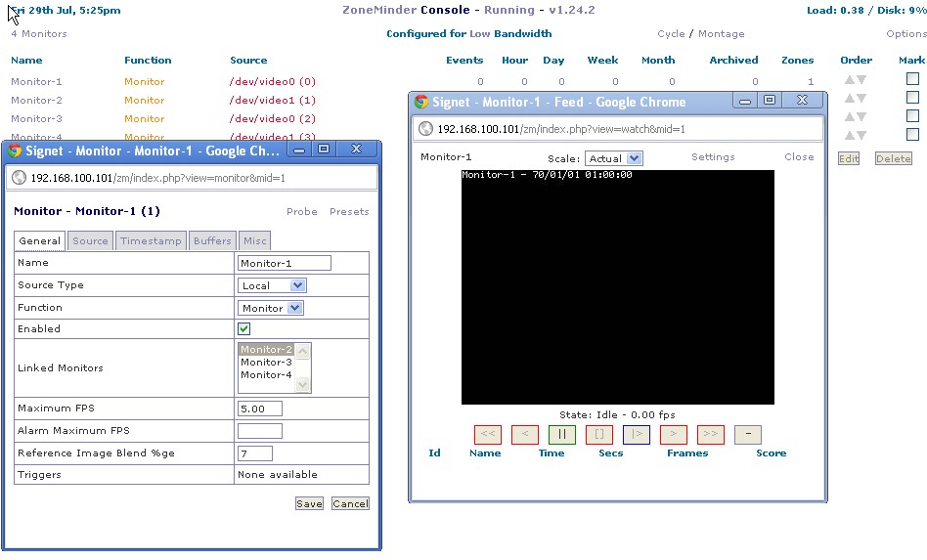This screenshot has height=560, width=927.
Task: Select Monitor-3 in Linked Monitors list
Action: pyautogui.click(x=266, y=363)
